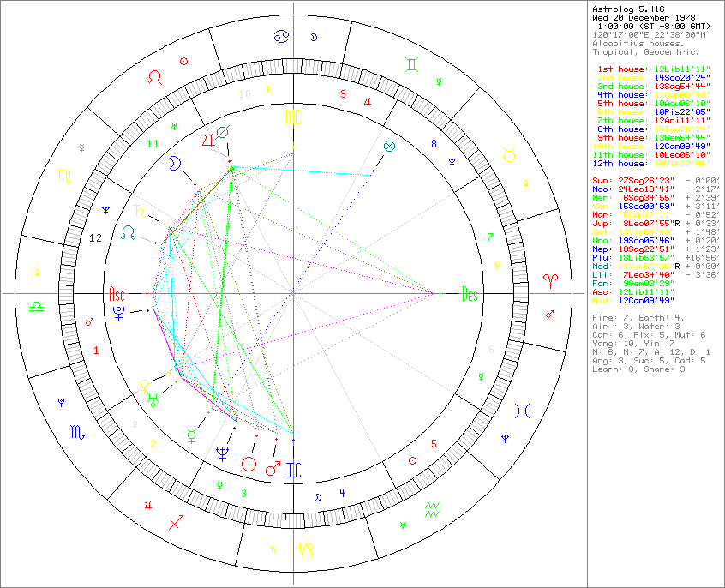Click the Moon crescent glyph in the chart

pos(175,163)
